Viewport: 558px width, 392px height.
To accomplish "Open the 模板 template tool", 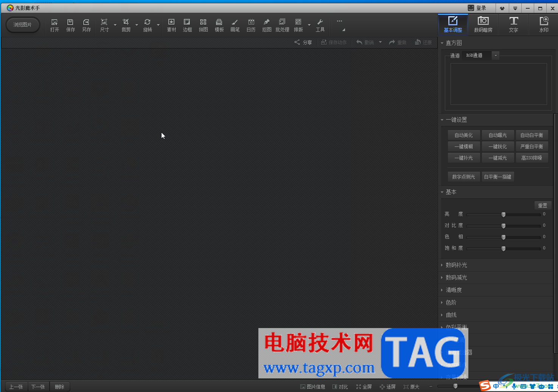I will coord(219,25).
